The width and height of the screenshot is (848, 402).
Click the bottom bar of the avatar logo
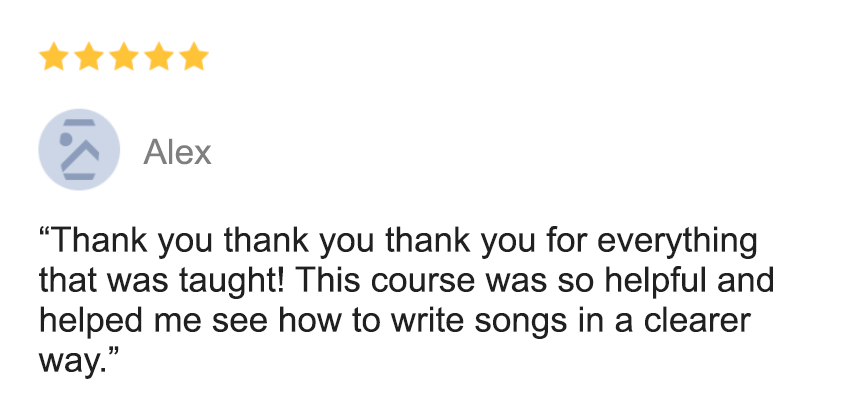(x=80, y=176)
